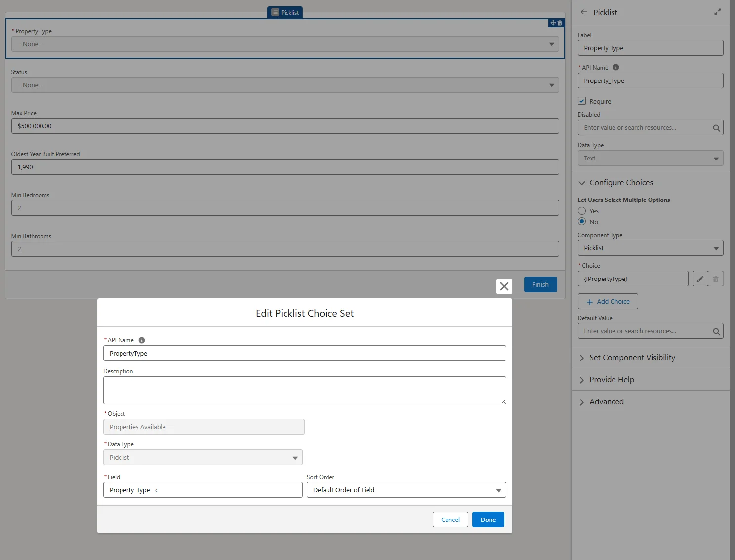Edit the PropertyType choice with pencil icon
Image resolution: width=735 pixels, height=560 pixels.
700,279
